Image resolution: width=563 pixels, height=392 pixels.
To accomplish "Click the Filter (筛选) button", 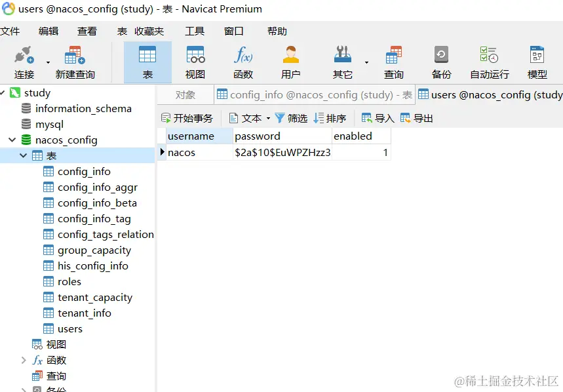I will point(291,118).
